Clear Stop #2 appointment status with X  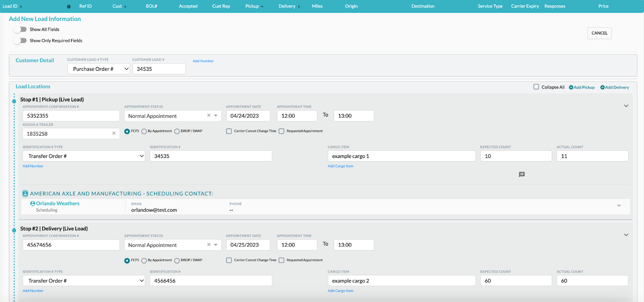pyautogui.click(x=209, y=244)
